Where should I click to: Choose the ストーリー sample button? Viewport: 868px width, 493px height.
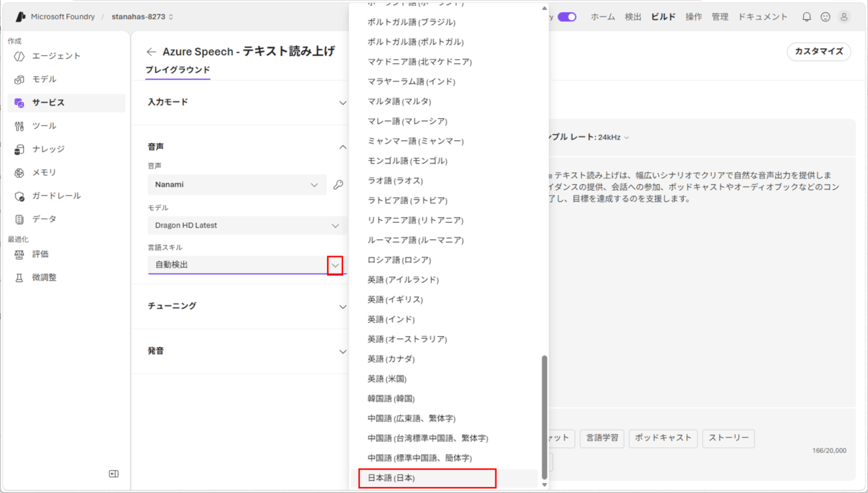pos(728,438)
